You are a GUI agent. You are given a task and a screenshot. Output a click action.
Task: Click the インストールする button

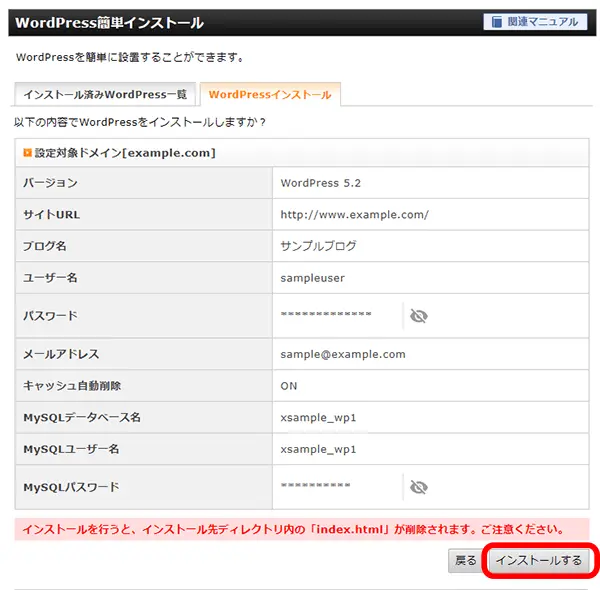538,561
